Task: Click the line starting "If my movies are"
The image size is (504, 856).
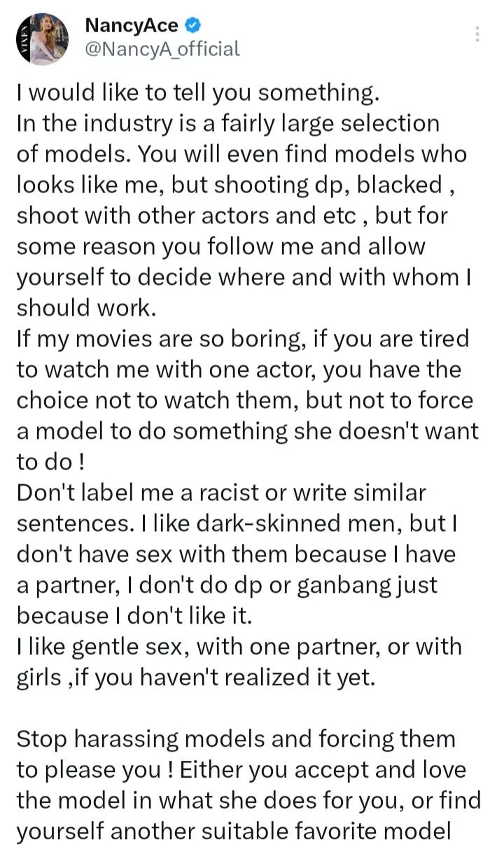Action: click(x=243, y=339)
